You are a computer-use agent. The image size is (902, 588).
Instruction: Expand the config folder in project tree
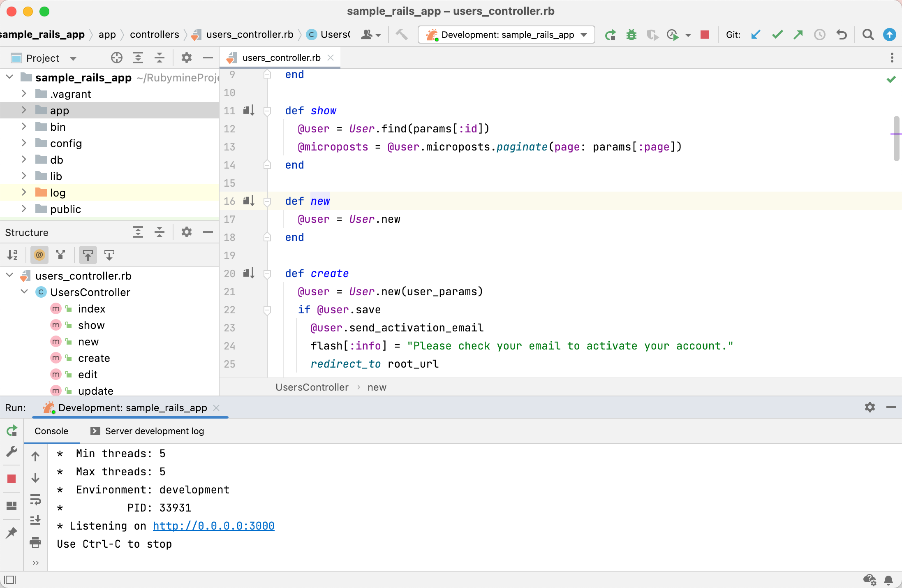click(24, 143)
